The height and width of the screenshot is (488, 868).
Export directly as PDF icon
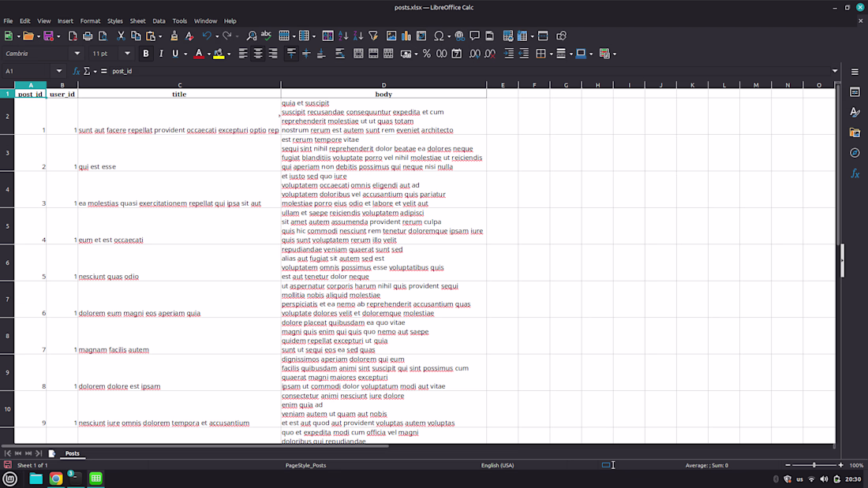click(73, 36)
